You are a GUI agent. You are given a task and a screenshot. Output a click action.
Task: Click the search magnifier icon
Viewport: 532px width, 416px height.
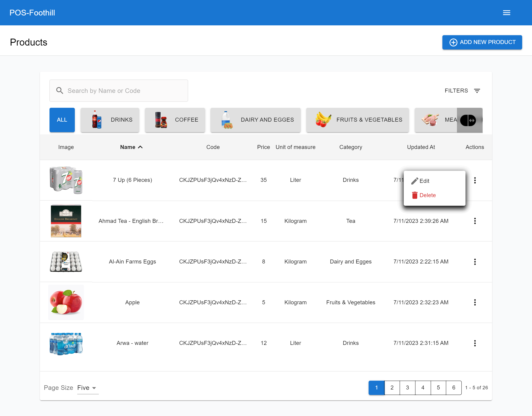[59, 91]
